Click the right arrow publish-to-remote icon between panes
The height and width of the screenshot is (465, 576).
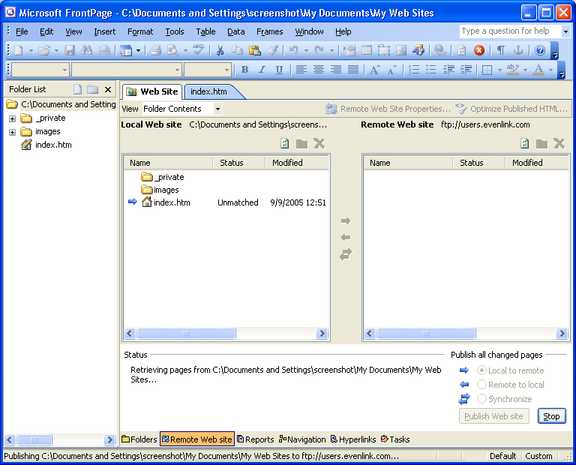[x=345, y=220]
